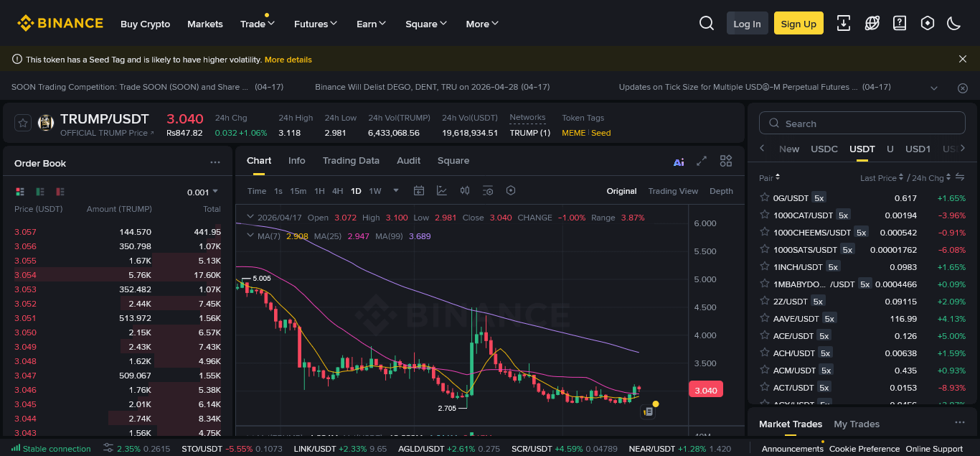The image size is (980, 456).
Task: Sort market list by Last Price
Action: pyautogui.click(x=882, y=177)
